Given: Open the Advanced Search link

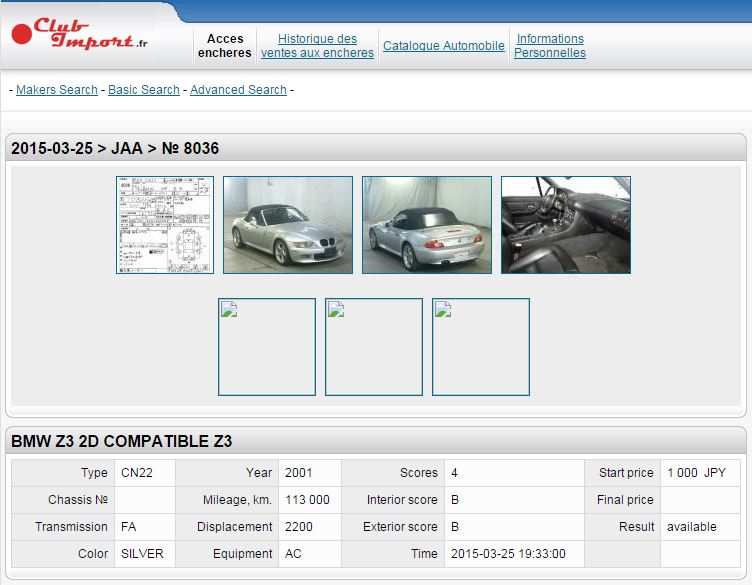Looking at the screenshot, I should pyautogui.click(x=238, y=90).
